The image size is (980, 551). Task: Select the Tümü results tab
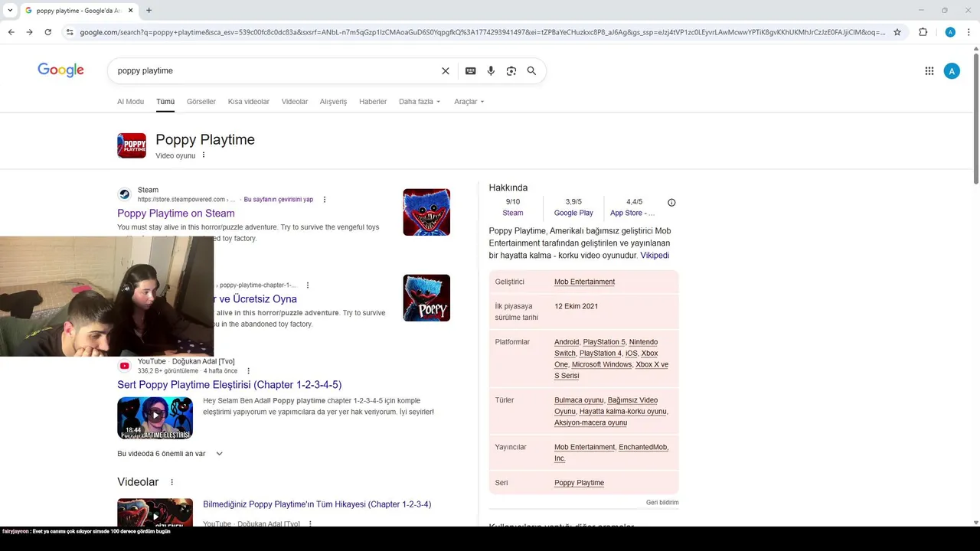(165, 102)
